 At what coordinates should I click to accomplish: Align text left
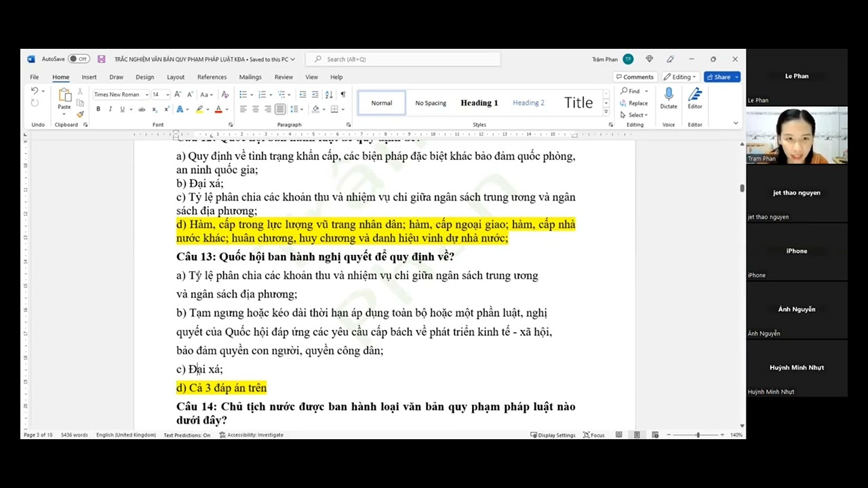(x=243, y=109)
